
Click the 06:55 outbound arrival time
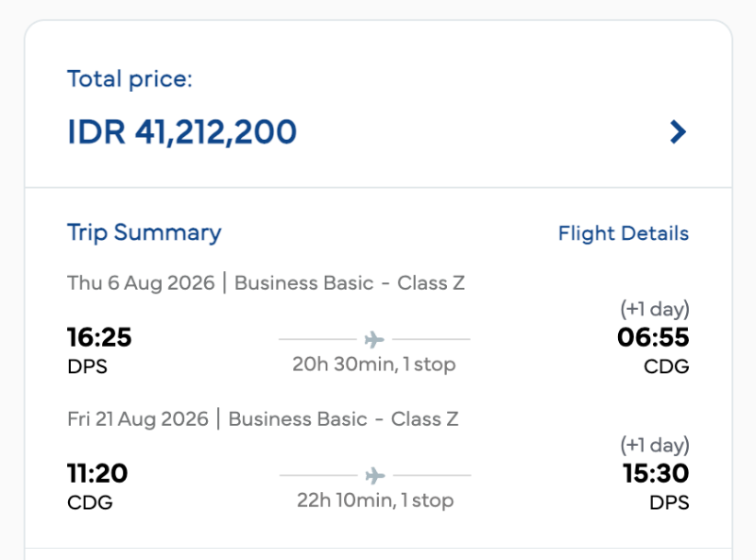pos(653,337)
